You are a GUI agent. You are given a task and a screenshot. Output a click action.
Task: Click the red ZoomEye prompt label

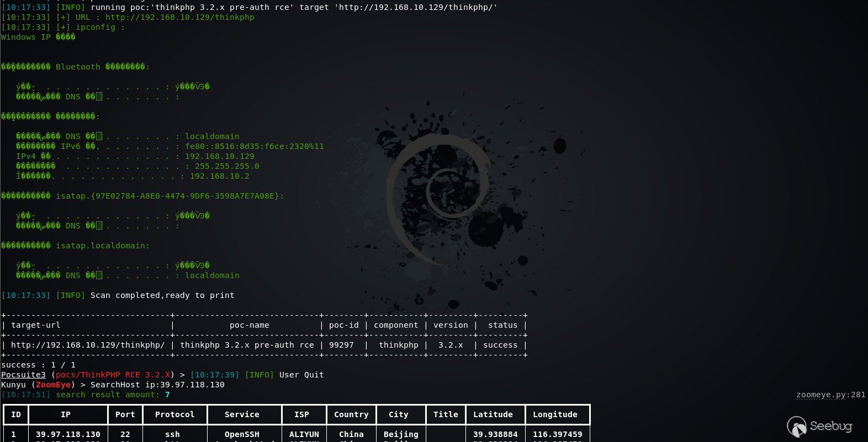coord(53,385)
